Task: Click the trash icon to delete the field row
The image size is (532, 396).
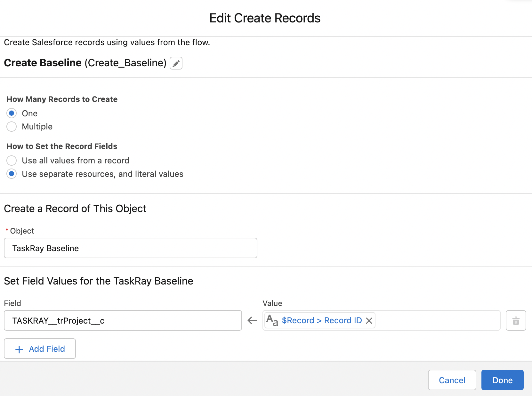Action: pos(516,320)
